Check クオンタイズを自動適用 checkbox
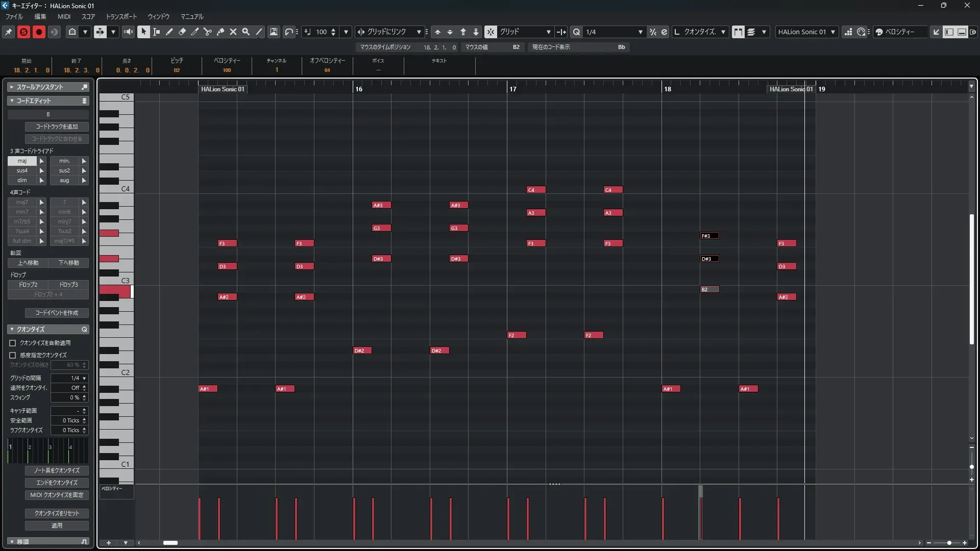 point(13,343)
